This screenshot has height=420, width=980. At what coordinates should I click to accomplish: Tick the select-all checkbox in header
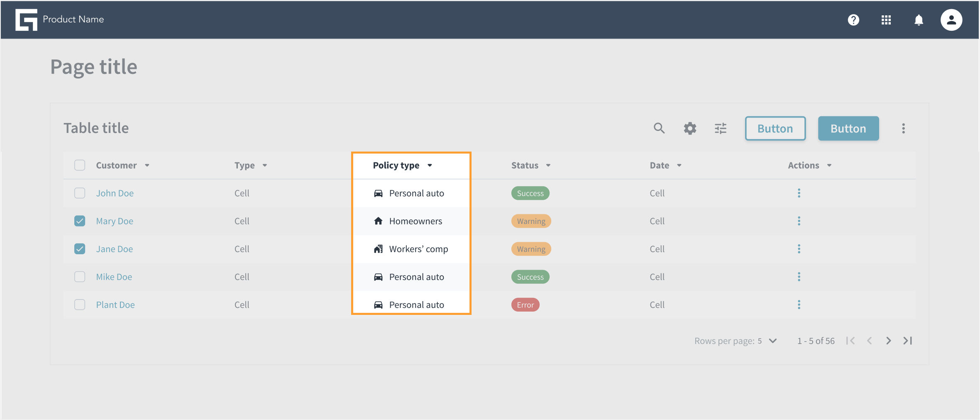tap(80, 165)
